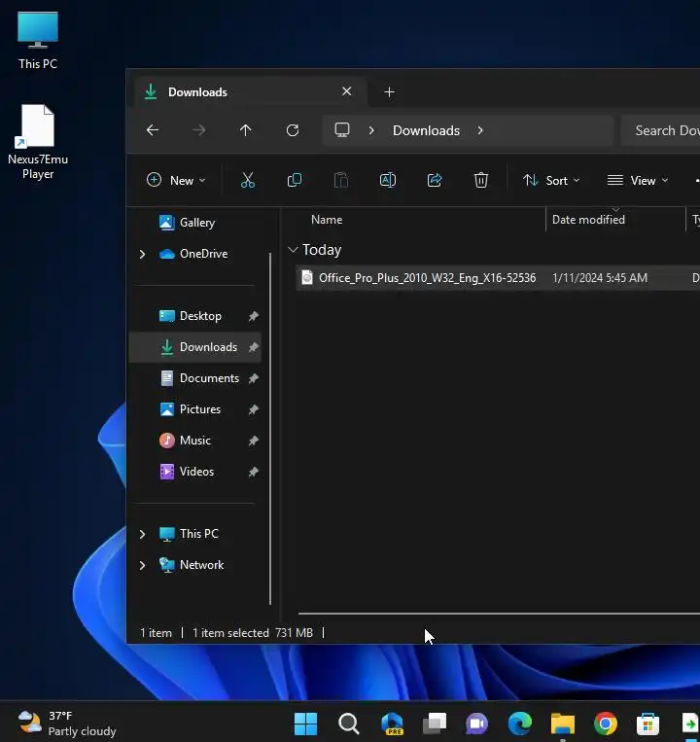Viewport: 700px width, 742px height.
Task: Click the Rename icon in toolbar
Action: 388,180
